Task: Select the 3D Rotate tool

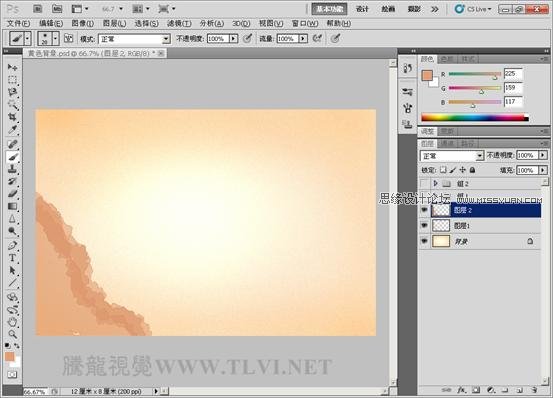Action: point(13,297)
